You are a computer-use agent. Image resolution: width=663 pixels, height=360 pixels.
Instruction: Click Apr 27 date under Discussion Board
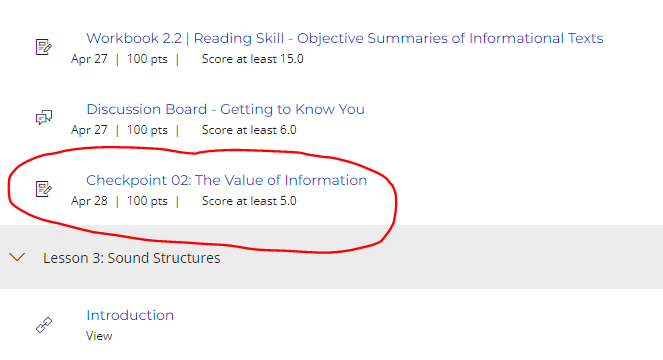(89, 130)
